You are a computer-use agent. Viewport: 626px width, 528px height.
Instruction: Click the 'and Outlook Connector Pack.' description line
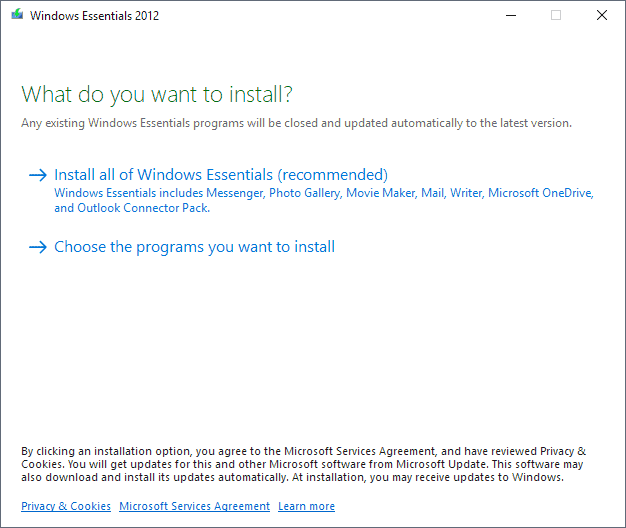point(132,208)
